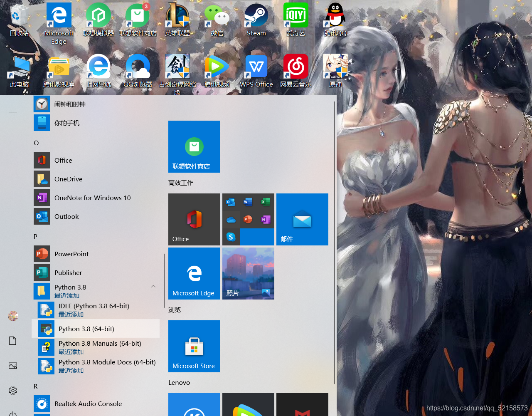Screen dimensions: 532x416
Task: Launch the 英雄联盟 desktop icon
Action: tap(177, 21)
